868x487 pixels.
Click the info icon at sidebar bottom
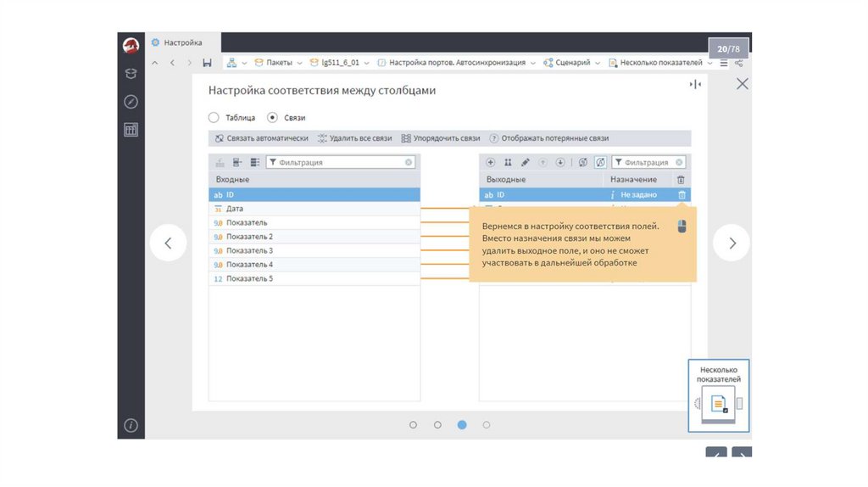pos(131,425)
